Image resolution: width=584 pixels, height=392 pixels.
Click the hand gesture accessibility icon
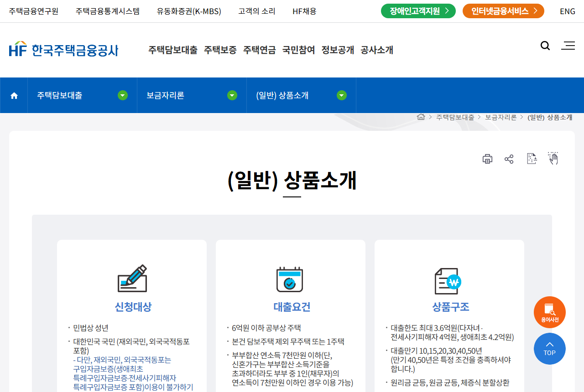pos(553,158)
